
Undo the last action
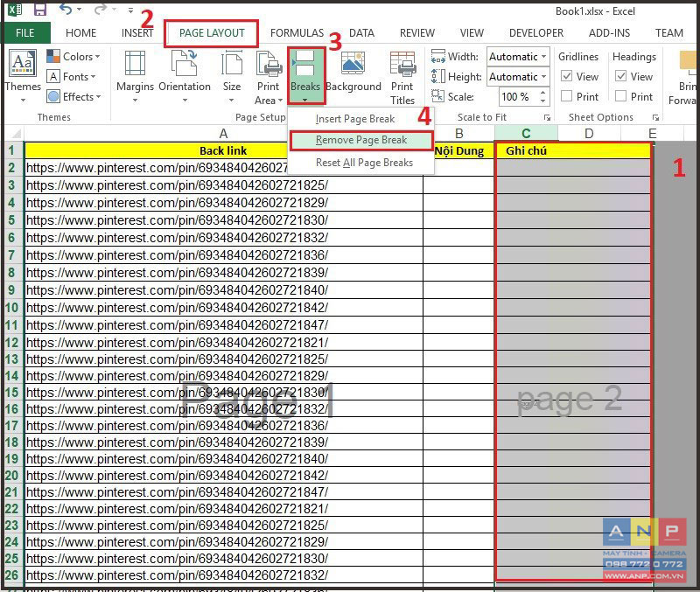66,10
